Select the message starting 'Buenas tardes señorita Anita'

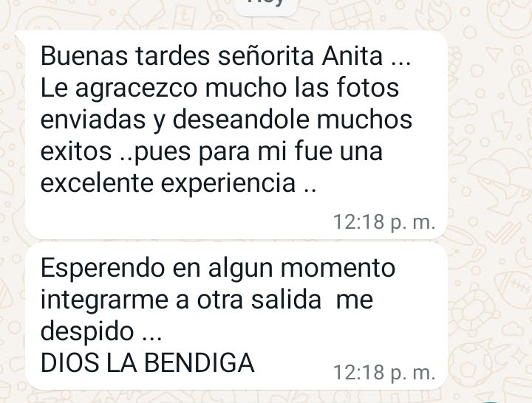pos(236,135)
